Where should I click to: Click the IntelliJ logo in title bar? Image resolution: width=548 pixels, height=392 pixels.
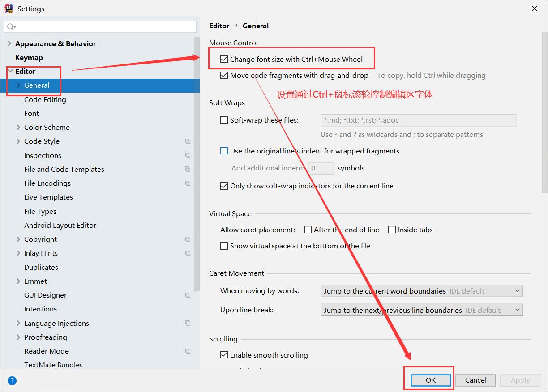[9, 9]
